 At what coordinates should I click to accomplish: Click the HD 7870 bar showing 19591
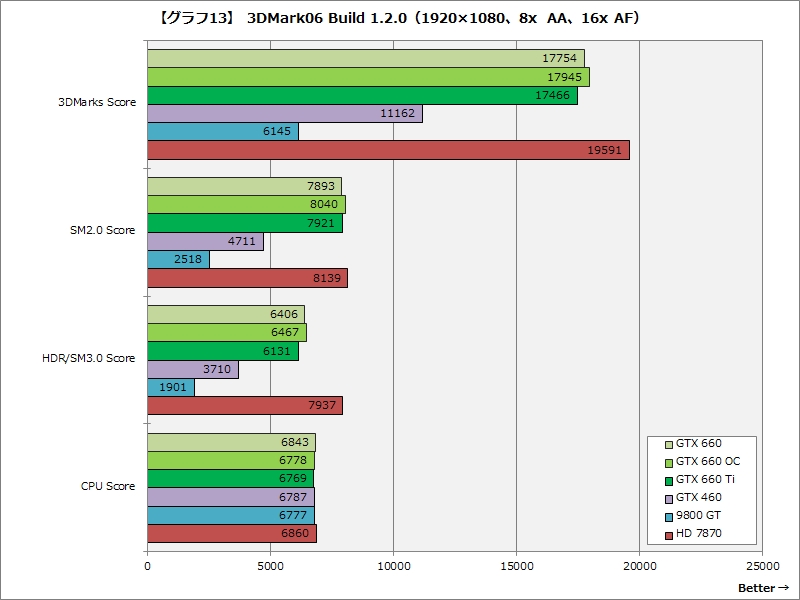388,150
